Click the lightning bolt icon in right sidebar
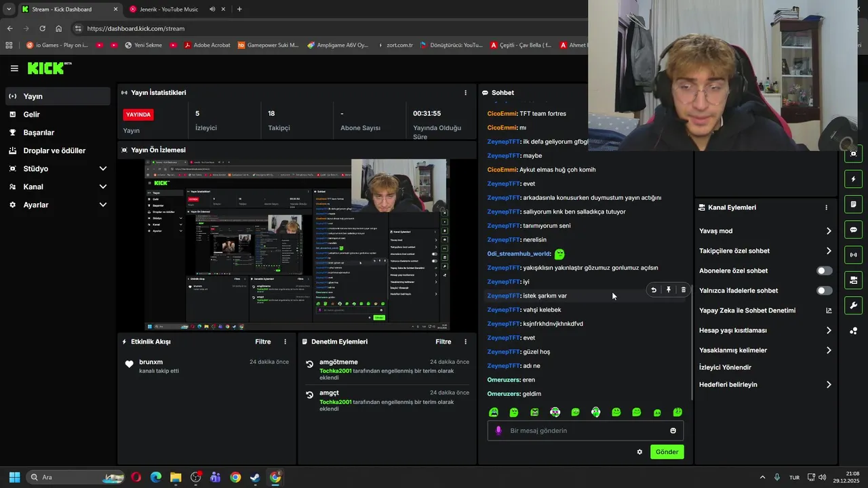Image resolution: width=868 pixels, height=488 pixels. [x=853, y=179]
